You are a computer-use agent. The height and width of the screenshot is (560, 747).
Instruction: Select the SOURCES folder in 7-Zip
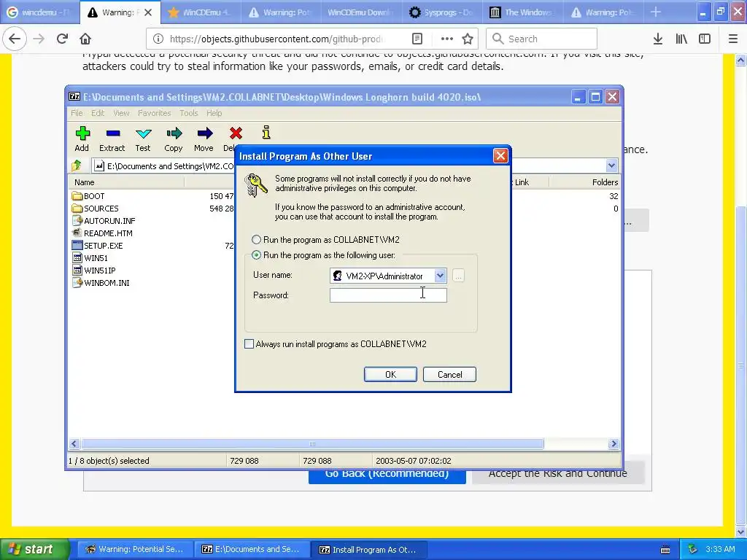(x=101, y=208)
